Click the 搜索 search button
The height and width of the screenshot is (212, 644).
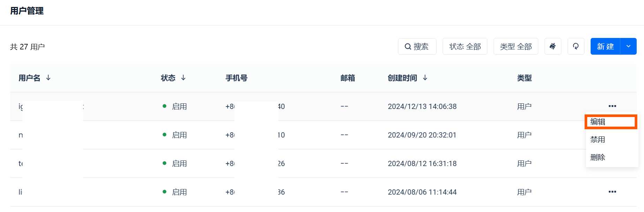(x=417, y=46)
